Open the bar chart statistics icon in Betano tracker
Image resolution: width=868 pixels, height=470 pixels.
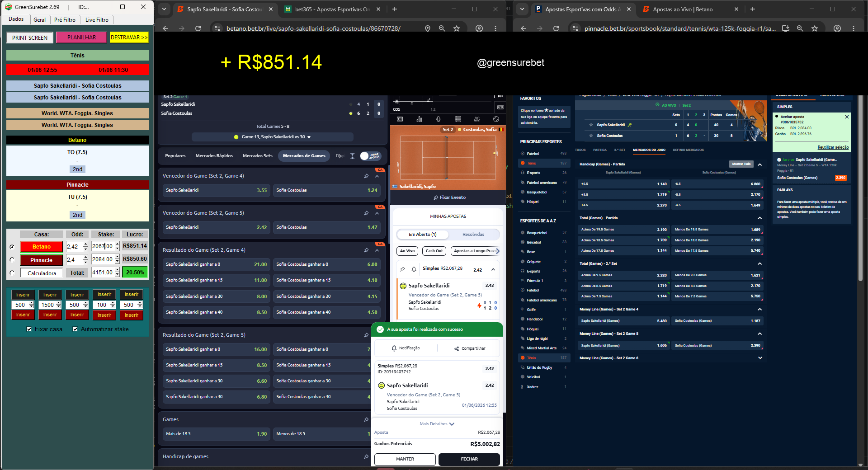click(419, 119)
